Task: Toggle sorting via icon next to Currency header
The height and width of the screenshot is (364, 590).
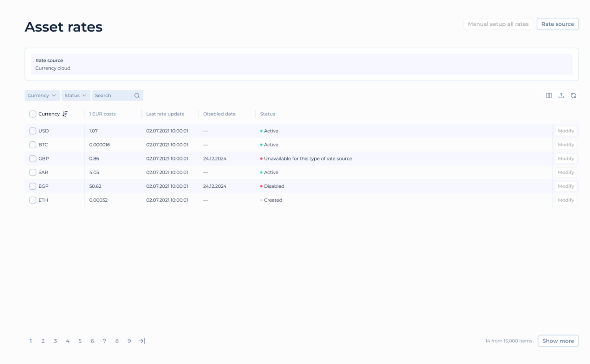Action: coord(65,114)
